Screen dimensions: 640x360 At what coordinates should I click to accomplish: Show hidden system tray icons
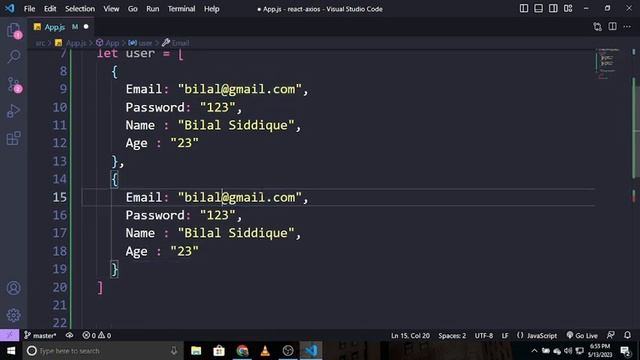pyautogui.click(x=534, y=351)
